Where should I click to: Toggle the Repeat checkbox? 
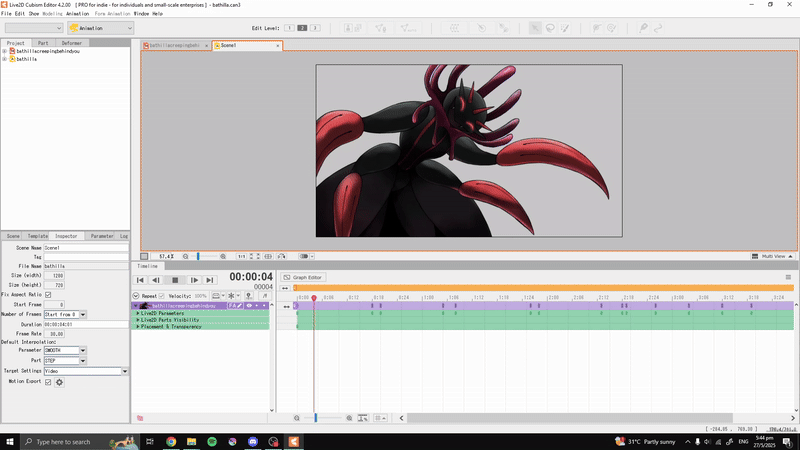click(x=162, y=296)
